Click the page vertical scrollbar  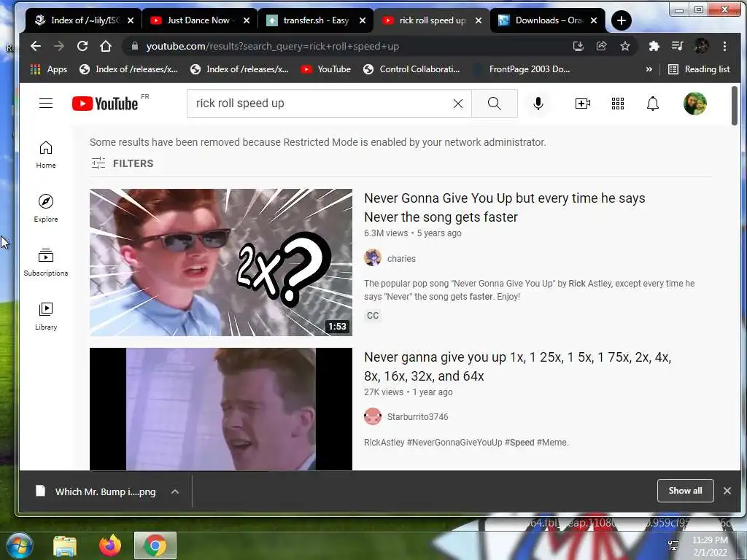point(734,106)
